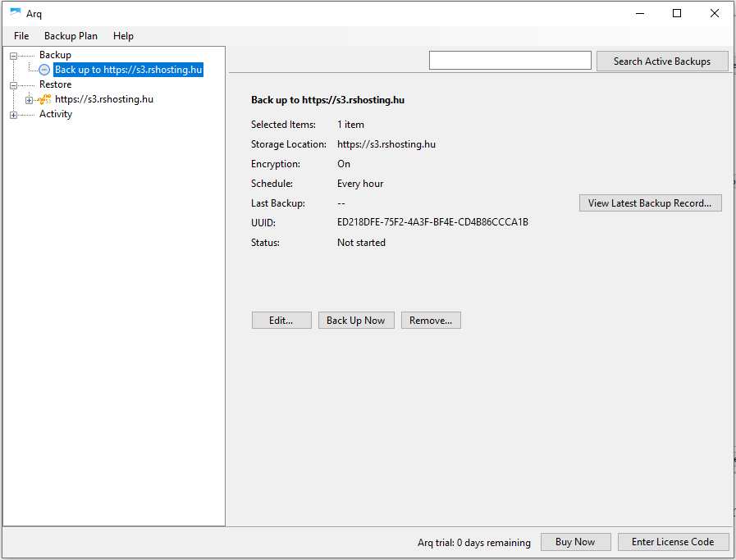Select the Activity item in the tree
The height and width of the screenshot is (560, 736).
coord(56,114)
